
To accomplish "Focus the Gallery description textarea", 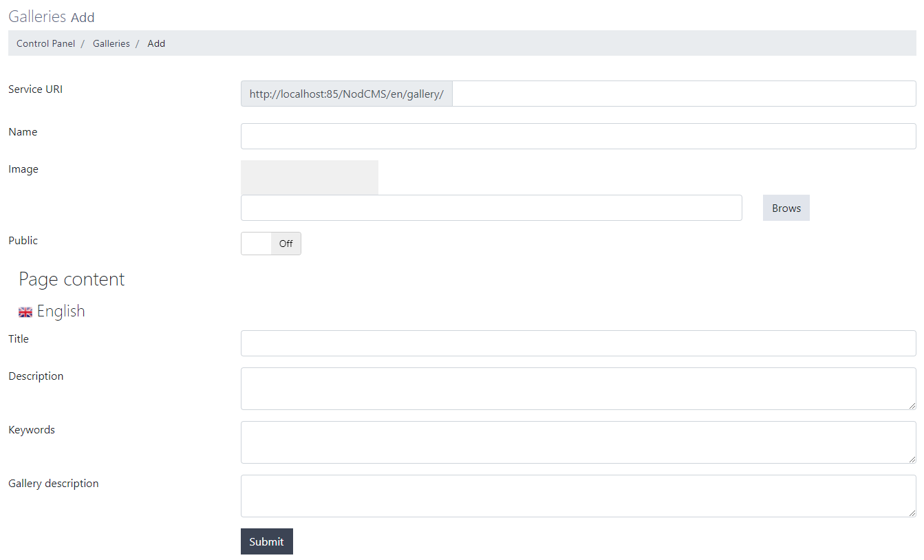I will point(578,496).
